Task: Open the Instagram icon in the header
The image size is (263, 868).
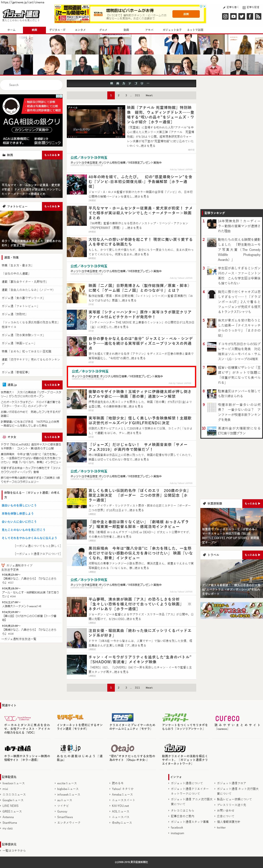Action: (x=225, y=16)
